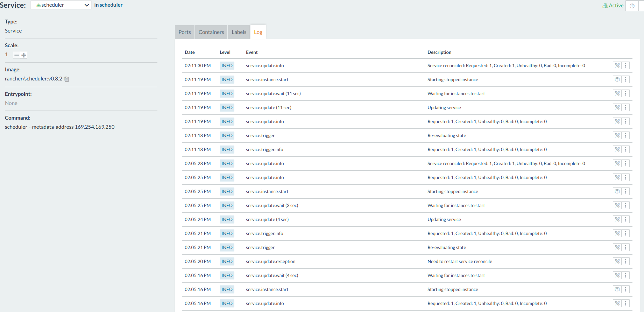Open actions menu on service.update.exception row
Viewport: 644px width, 312px height.
coord(625,261)
